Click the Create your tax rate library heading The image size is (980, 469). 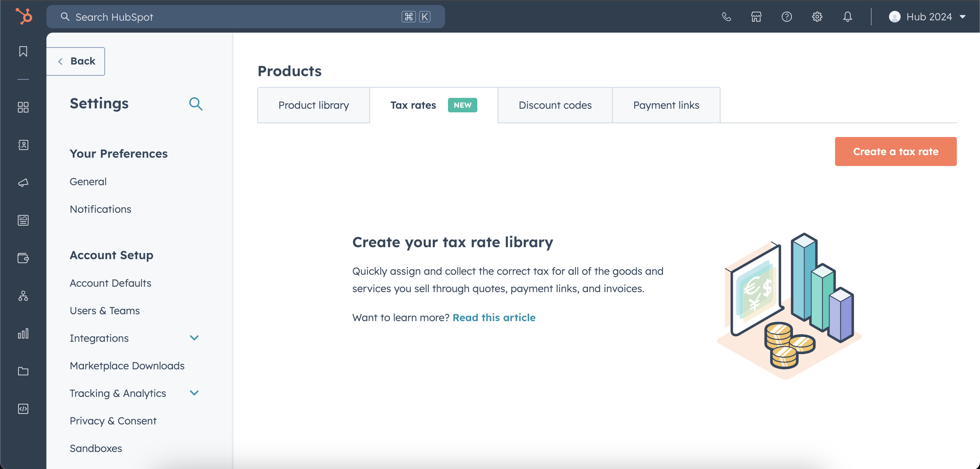(x=452, y=242)
